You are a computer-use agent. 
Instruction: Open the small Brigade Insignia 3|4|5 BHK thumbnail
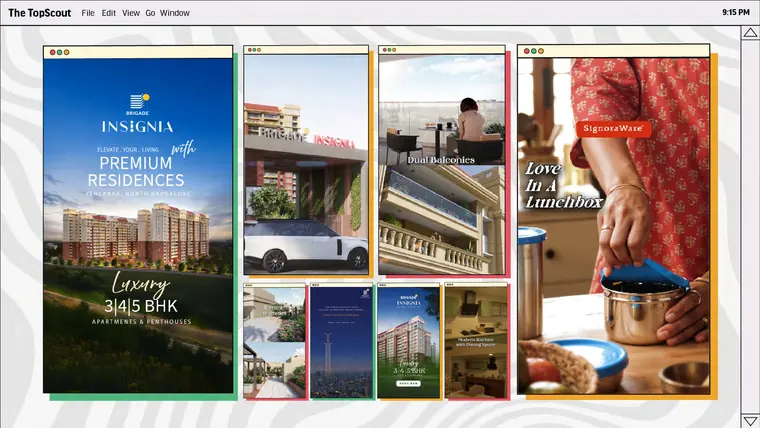[x=409, y=343]
